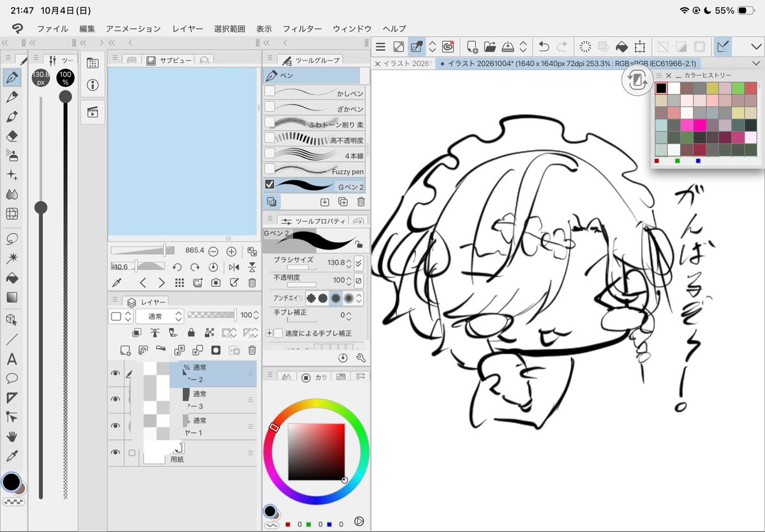Screen dimensions: 765x532
Task: Delete the selected layer with trash icon
Action: click(252, 350)
